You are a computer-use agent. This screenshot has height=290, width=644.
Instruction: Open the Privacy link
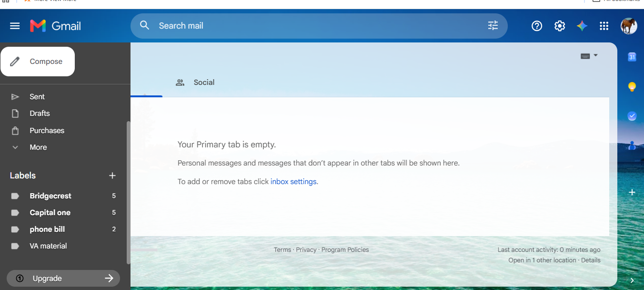306,249
